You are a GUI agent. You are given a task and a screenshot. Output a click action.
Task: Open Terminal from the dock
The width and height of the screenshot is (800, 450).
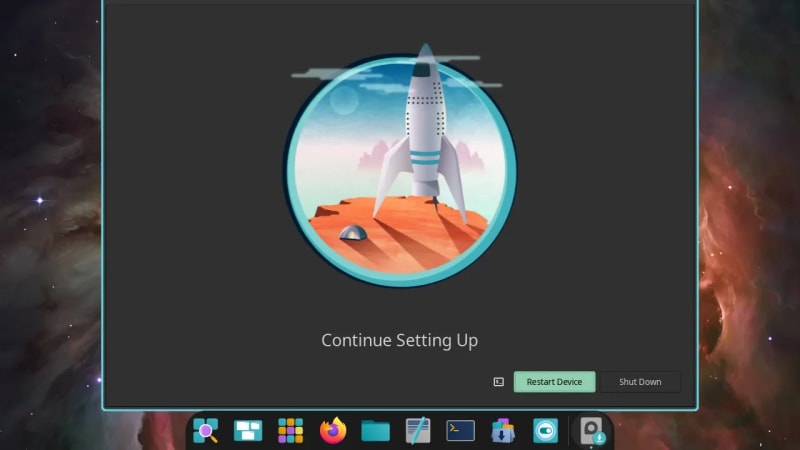point(460,431)
